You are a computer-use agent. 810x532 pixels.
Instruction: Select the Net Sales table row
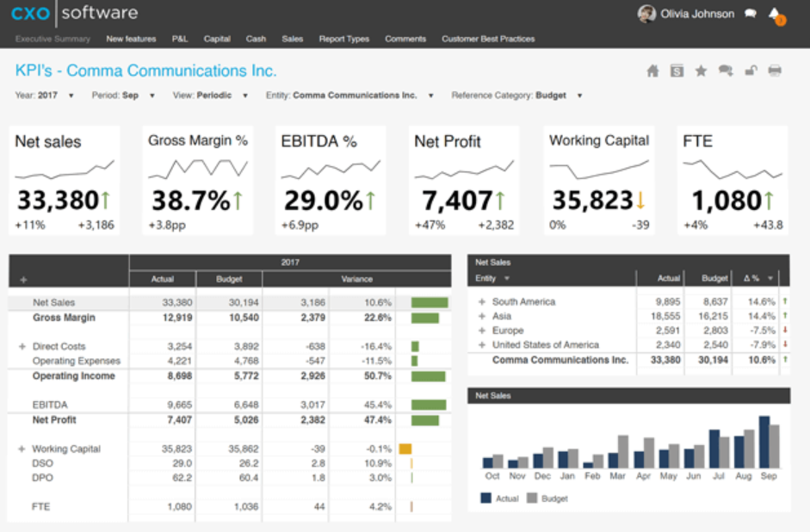(229, 303)
